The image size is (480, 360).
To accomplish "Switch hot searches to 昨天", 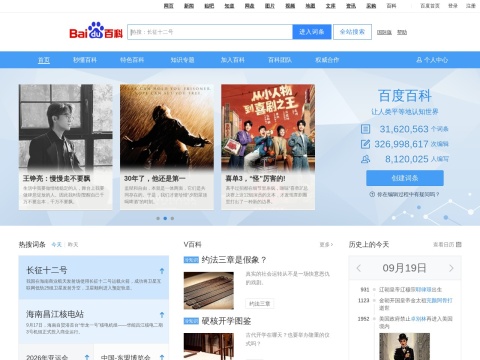I will tap(73, 244).
